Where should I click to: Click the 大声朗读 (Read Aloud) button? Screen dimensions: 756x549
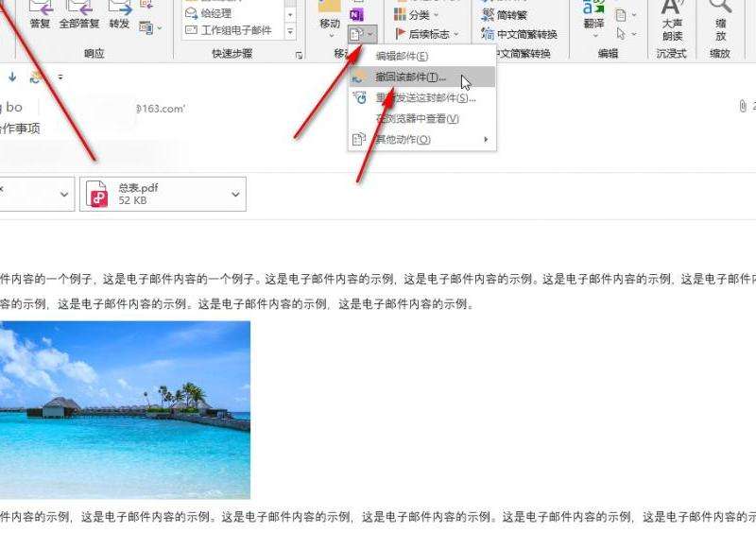pos(672,22)
